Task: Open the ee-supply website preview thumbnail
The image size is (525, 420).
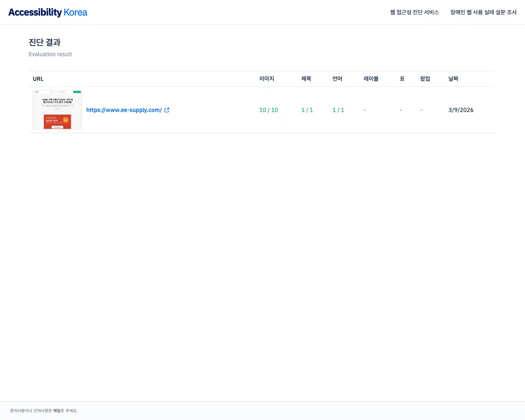Action: [57, 110]
